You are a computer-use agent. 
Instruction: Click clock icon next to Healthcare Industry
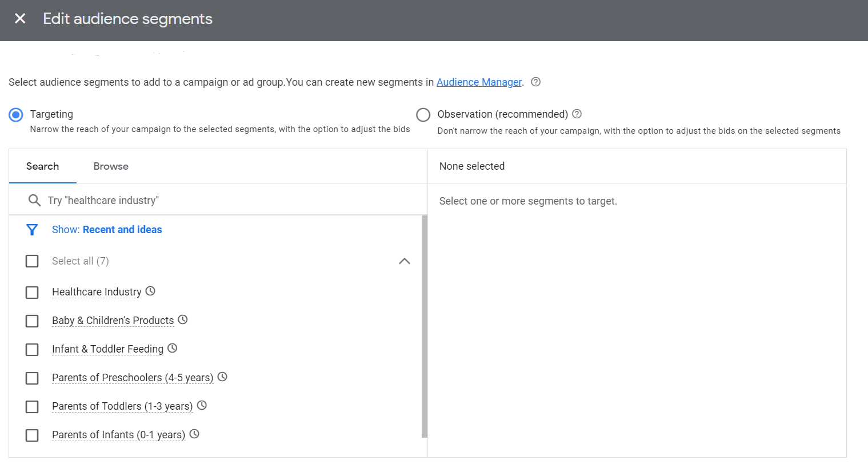click(x=150, y=291)
